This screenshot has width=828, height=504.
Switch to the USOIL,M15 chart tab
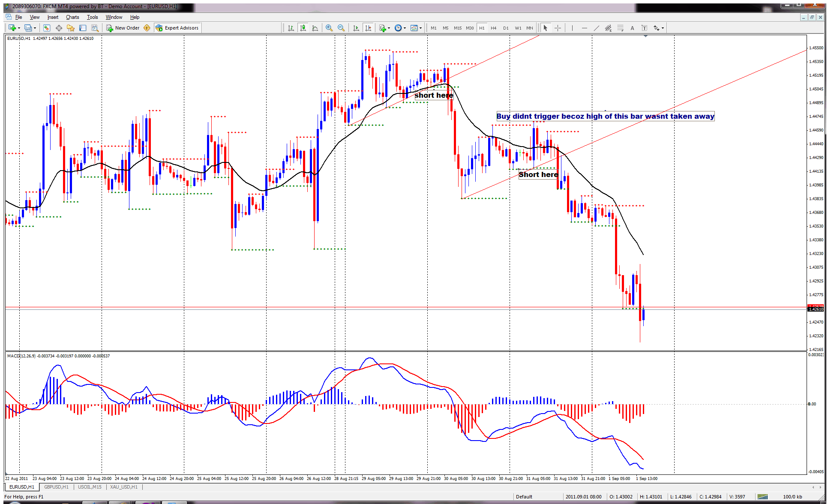coord(90,487)
